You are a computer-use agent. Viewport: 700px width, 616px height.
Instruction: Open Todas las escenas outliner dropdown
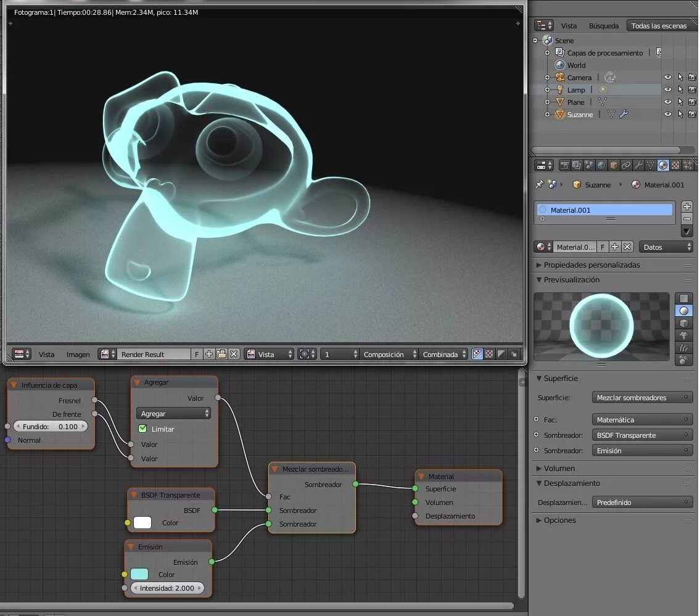pos(662,25)
